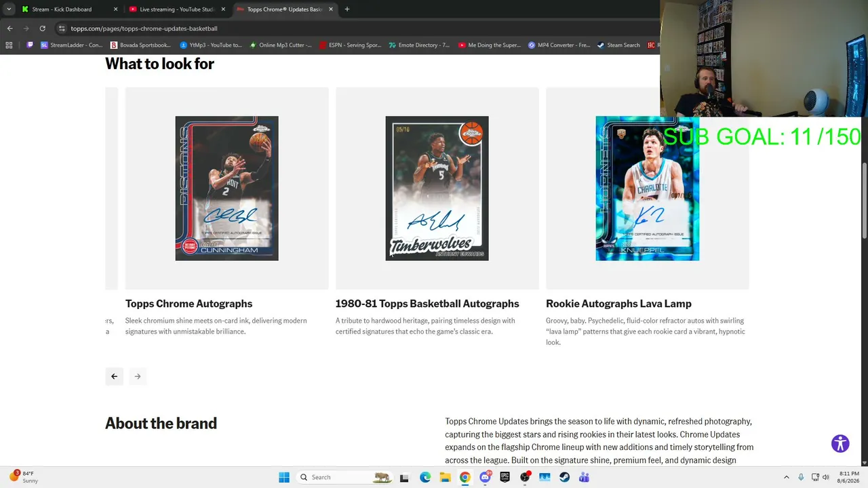Open the clock and calendar at 8:11 PM
The width and height of the screenshot is (868, 488).
click(x=849, y=477)
